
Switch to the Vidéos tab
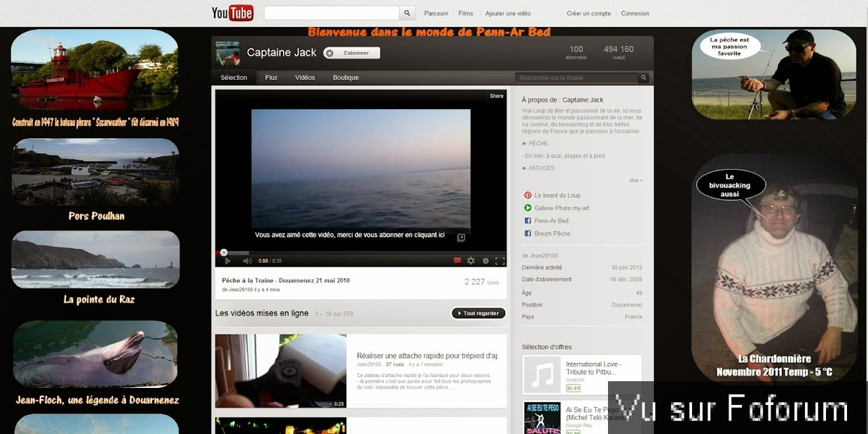[x=305, y=78]
